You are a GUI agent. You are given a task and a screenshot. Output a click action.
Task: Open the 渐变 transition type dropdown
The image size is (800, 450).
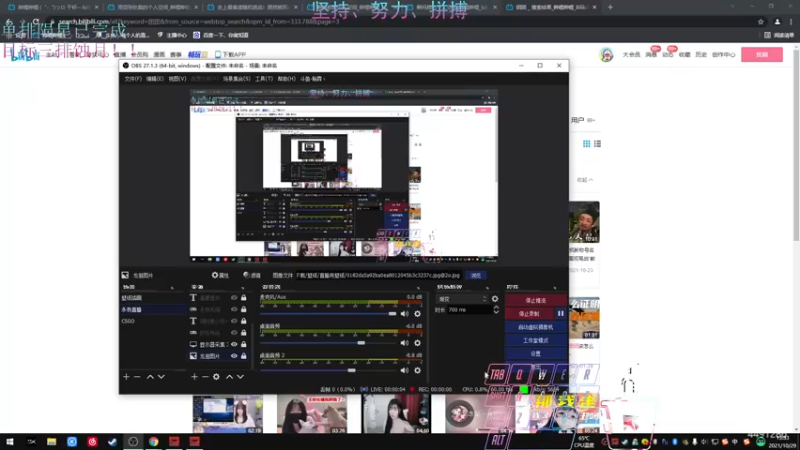pyautogui.click(x=462, y=299)
